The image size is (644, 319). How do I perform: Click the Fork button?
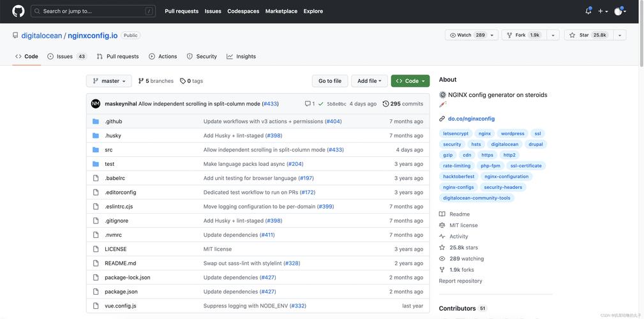(523, 35)
